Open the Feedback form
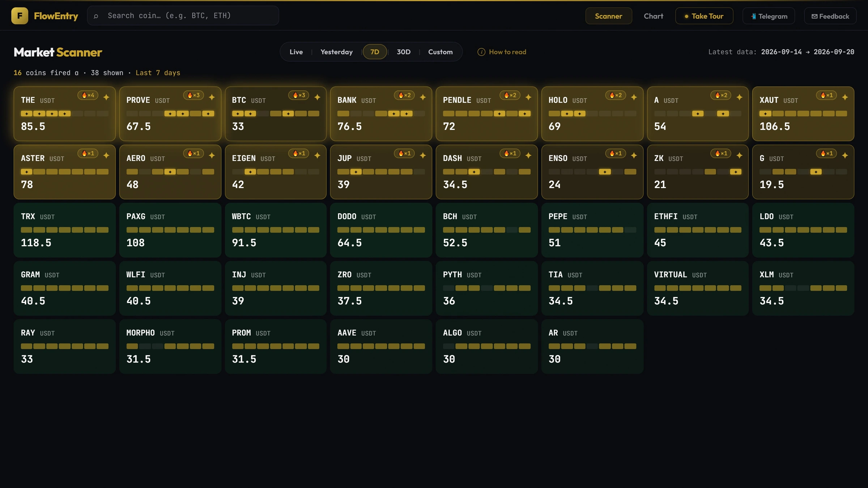The width and height of the screenshot is (868, 488). 830,16
